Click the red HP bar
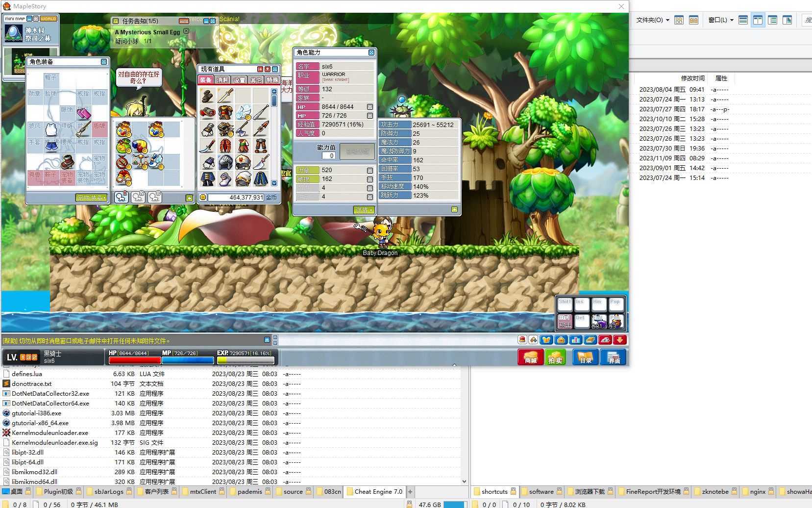Screen dimensions: 812x508 point(134,360)
